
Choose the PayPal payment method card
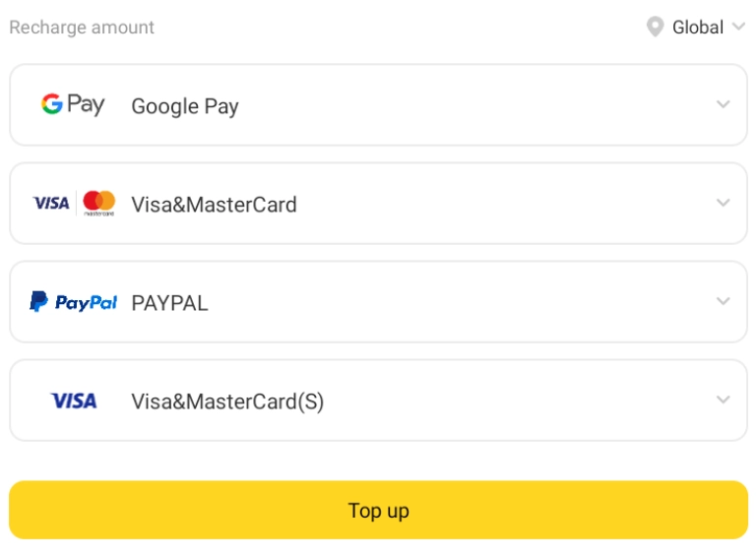pyautogui.click(x=378, y=302)
